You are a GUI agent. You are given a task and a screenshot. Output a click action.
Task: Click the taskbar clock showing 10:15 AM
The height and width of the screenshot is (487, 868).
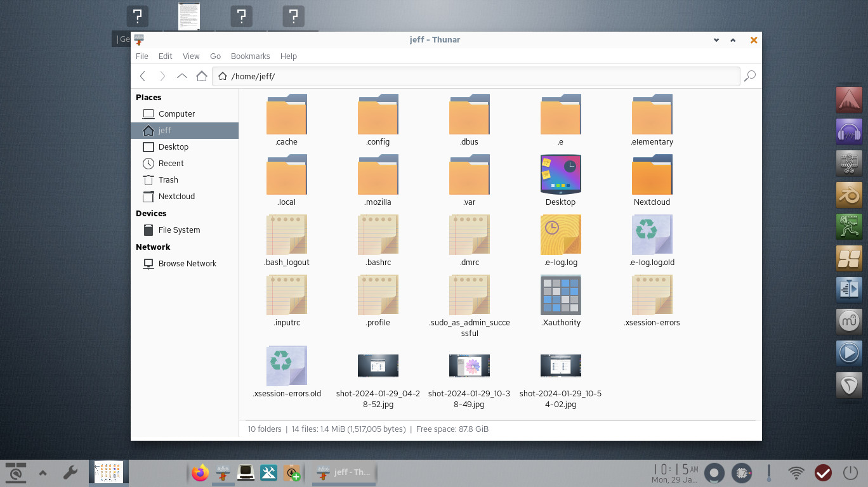pos(676,472)
